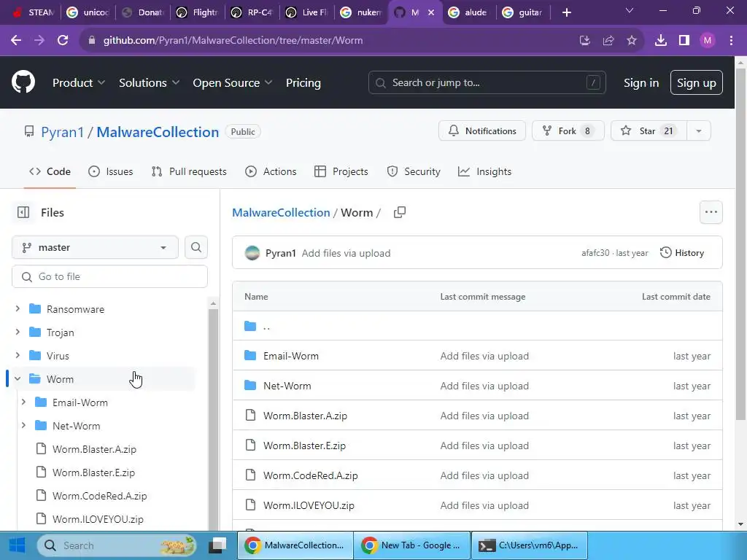The width and height of the screenshot is (747, 560).
Task: Bookmark this page with the star icon
Action: [x=631, y=41]
